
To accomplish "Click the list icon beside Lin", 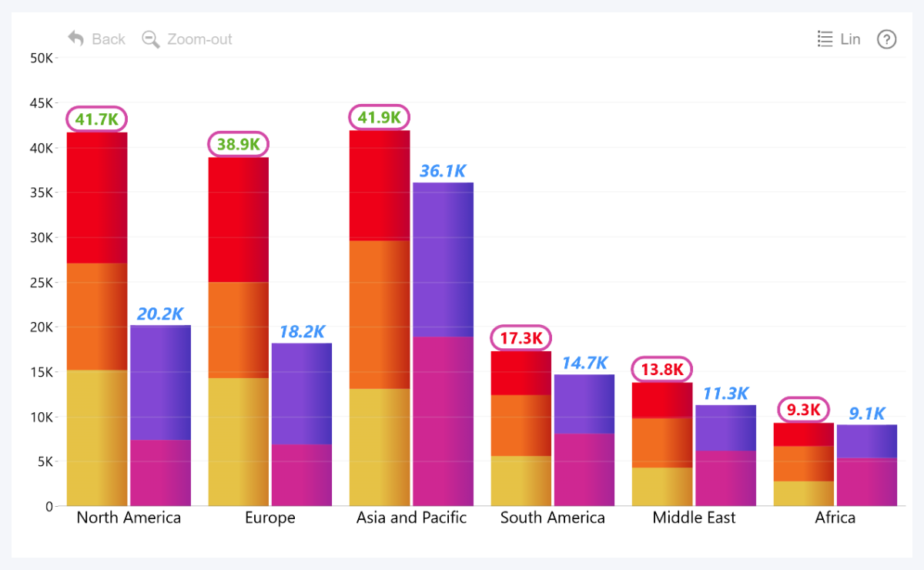I will tap(825, 39).
